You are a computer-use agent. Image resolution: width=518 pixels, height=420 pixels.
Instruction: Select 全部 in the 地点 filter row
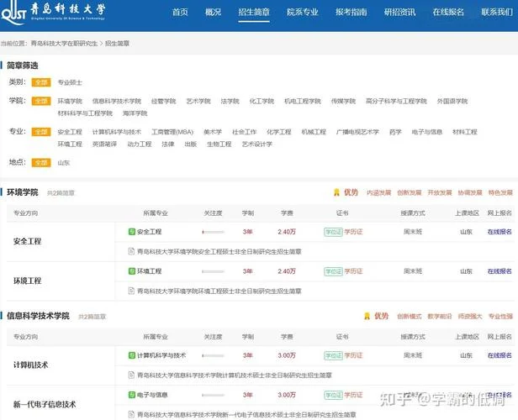pos(41,163)
